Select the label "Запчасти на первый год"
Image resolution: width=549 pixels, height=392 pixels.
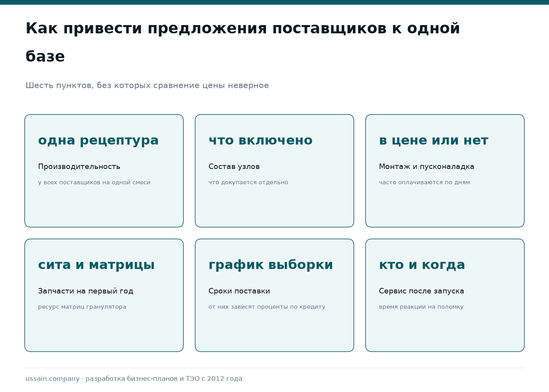[85, 291]
